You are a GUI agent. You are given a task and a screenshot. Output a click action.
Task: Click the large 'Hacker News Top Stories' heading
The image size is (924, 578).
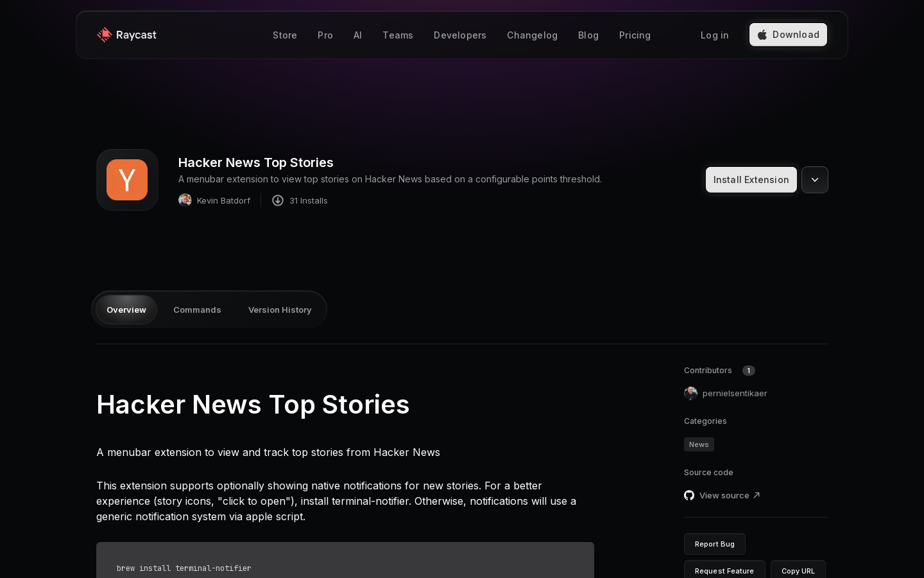[x=253, y=405]
